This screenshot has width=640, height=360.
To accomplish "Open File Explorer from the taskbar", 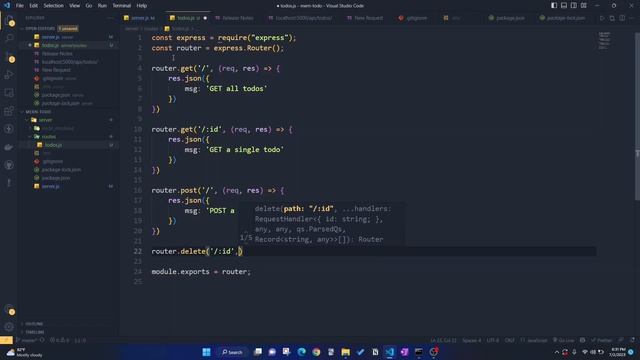I will [x=345, y=352].
